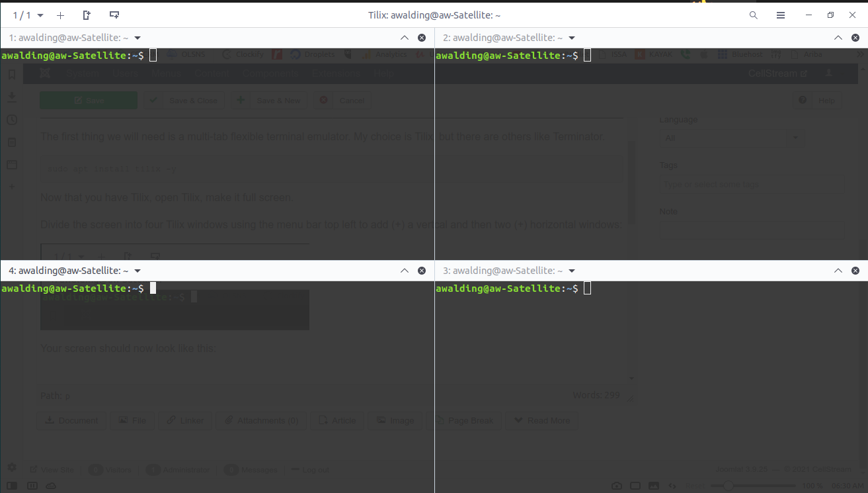Open the find-in-terminal search icon
The width and height of the screenshot is (868, 493).
pos(753,15)
